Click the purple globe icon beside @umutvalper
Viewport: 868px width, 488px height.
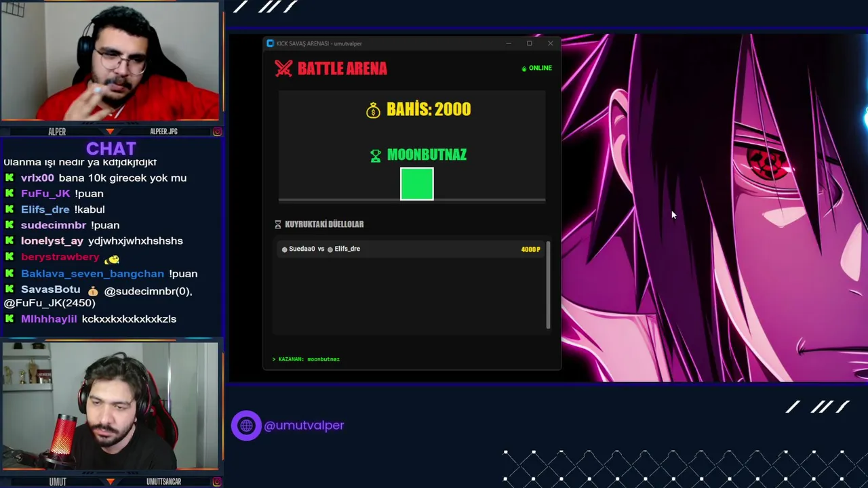[x=246, y=426]
